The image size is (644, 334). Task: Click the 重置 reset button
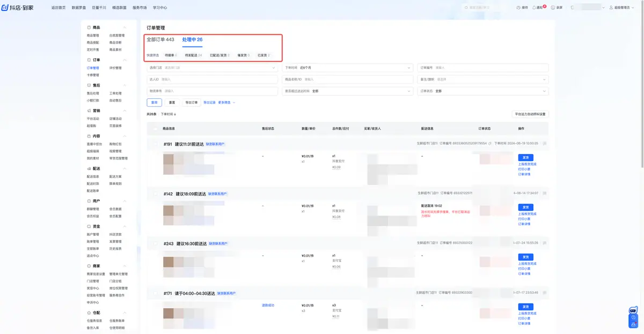pyautogui.click(x=172, y=102)
